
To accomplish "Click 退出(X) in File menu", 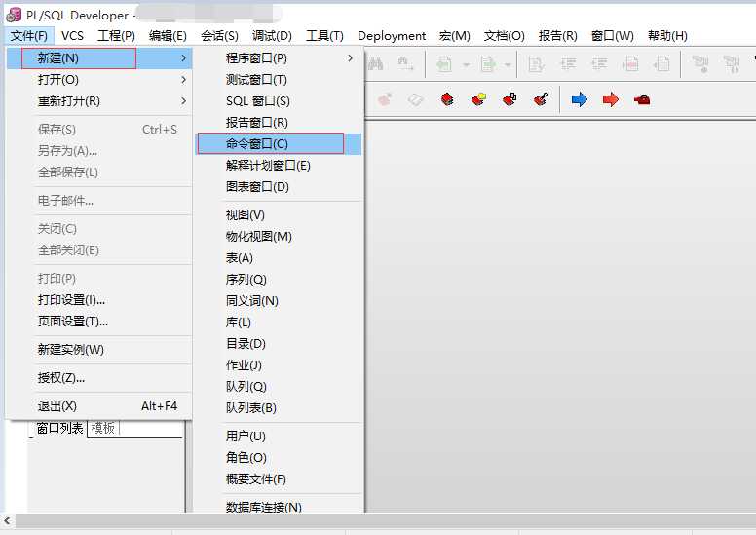I will point(99,406).
